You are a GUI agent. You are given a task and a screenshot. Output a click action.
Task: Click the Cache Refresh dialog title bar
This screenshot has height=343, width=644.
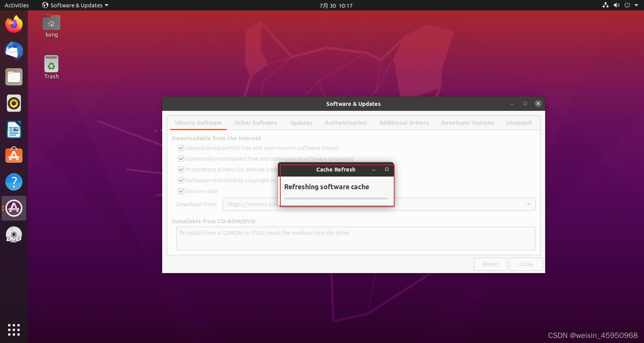point(336,170)
